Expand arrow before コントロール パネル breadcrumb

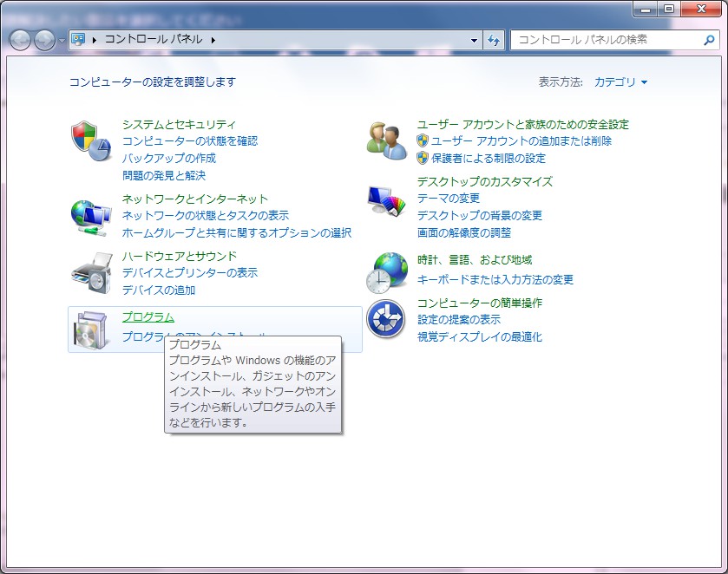click(95, 40)
